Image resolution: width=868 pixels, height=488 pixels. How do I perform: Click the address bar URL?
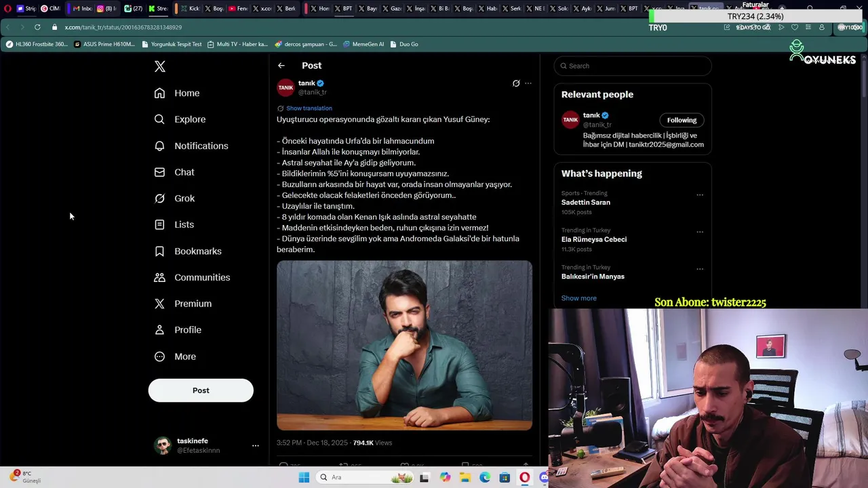[x=123, y=27]
